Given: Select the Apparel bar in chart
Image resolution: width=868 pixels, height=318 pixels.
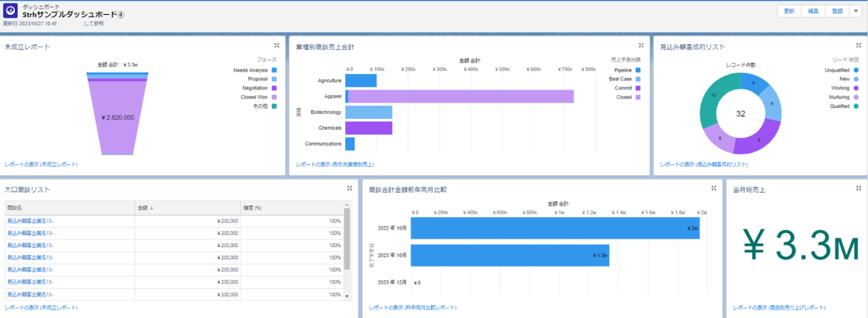Looking at the screenshot, I should tap(461, 97).
